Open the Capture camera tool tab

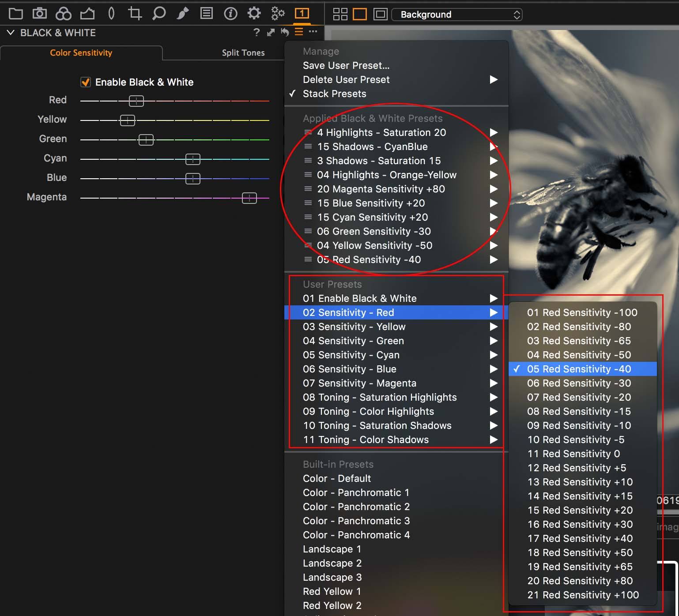pos(40,14)
